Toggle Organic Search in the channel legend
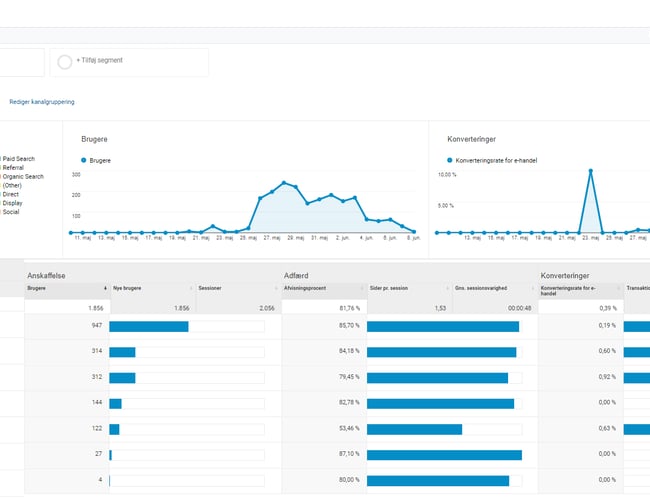The width and height of the screenshot is (650, 500). click(23, 176)
